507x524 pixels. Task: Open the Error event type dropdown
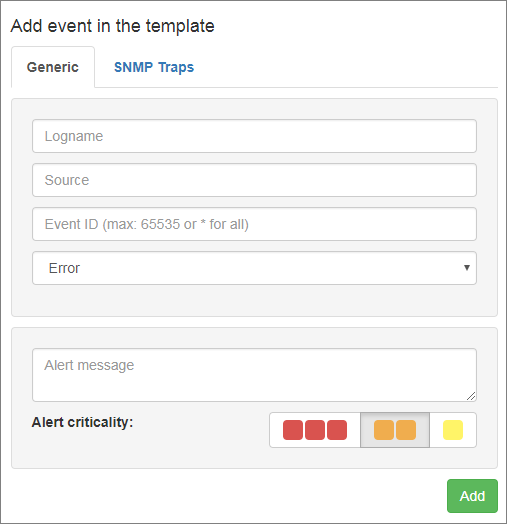tap(254, 268)
